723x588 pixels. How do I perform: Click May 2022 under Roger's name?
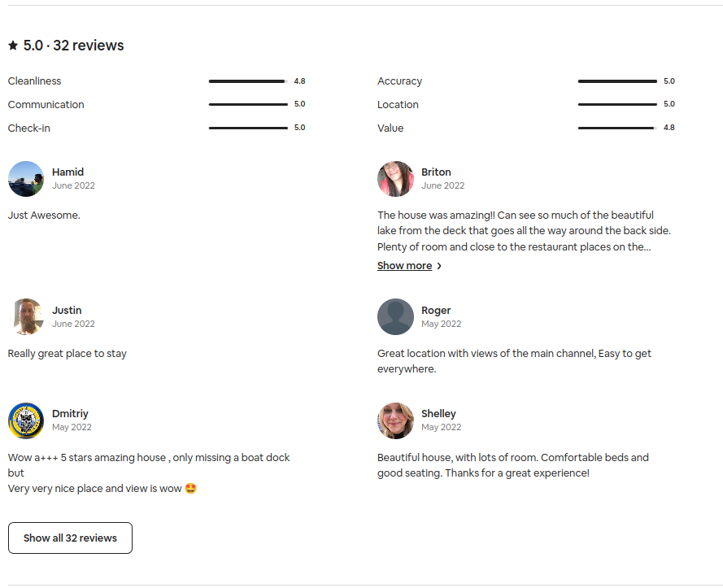click(x=441, y=324)
